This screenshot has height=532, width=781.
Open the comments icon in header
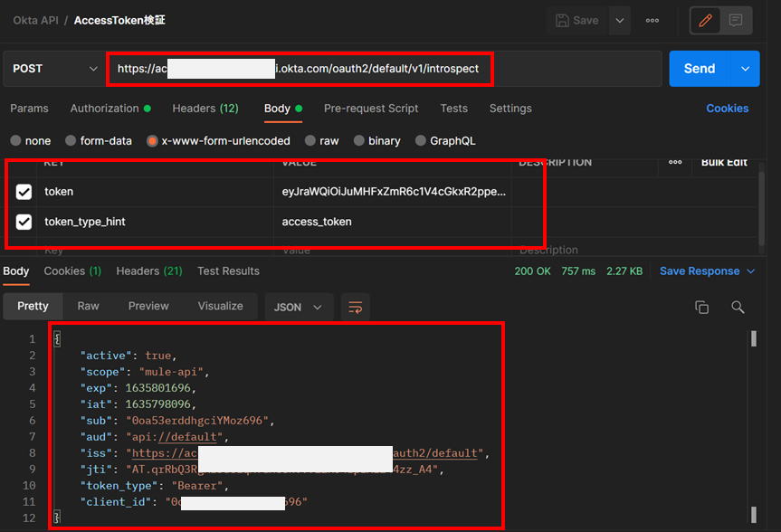click(x=736, y=20)
